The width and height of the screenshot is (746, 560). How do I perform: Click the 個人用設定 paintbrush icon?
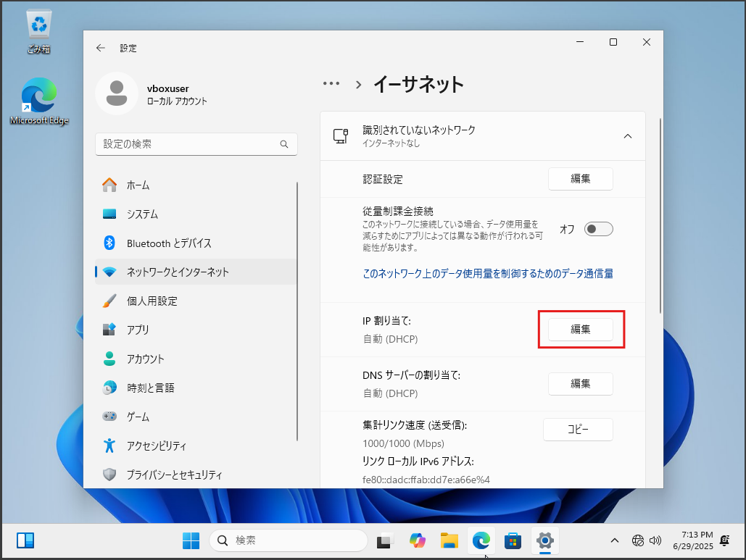109,301
